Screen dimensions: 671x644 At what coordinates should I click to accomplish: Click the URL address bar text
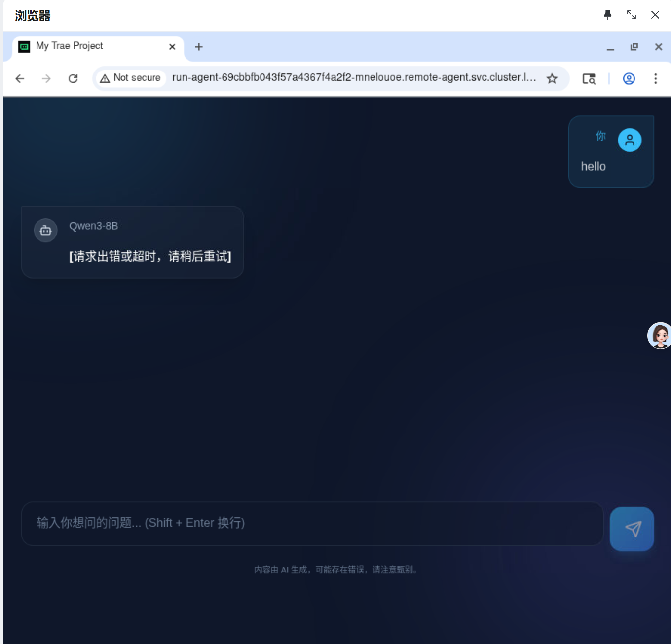point(353,78)
